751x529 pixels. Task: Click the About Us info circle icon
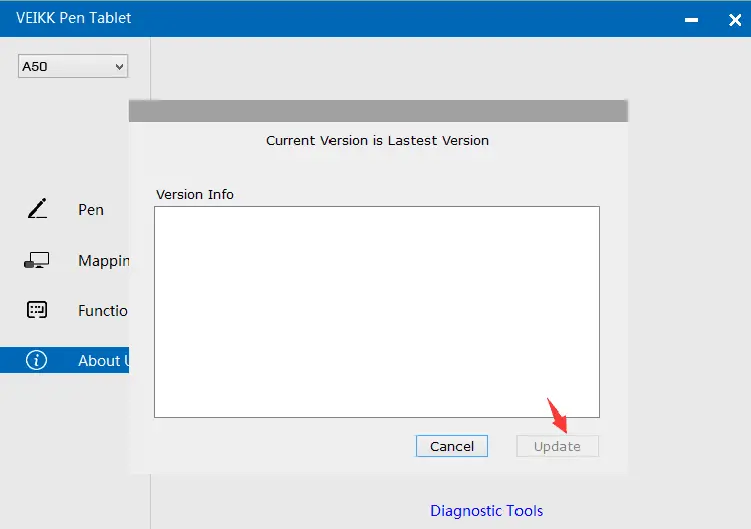(37, 361)
